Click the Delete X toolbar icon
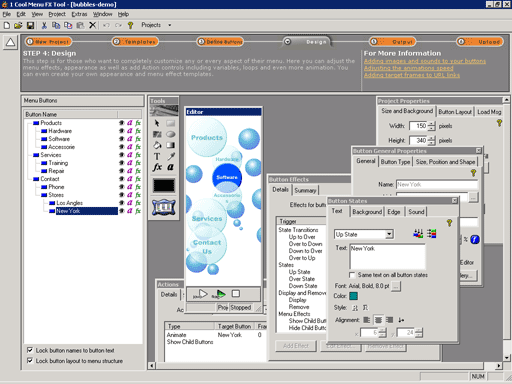Viewport: 512px width, 384px height. point(93,25)
